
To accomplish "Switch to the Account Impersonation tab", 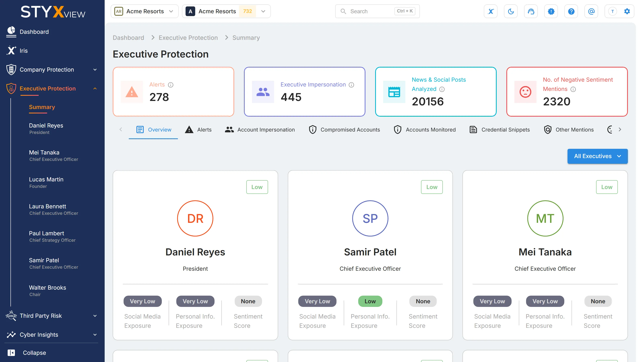I will point(260,130).
